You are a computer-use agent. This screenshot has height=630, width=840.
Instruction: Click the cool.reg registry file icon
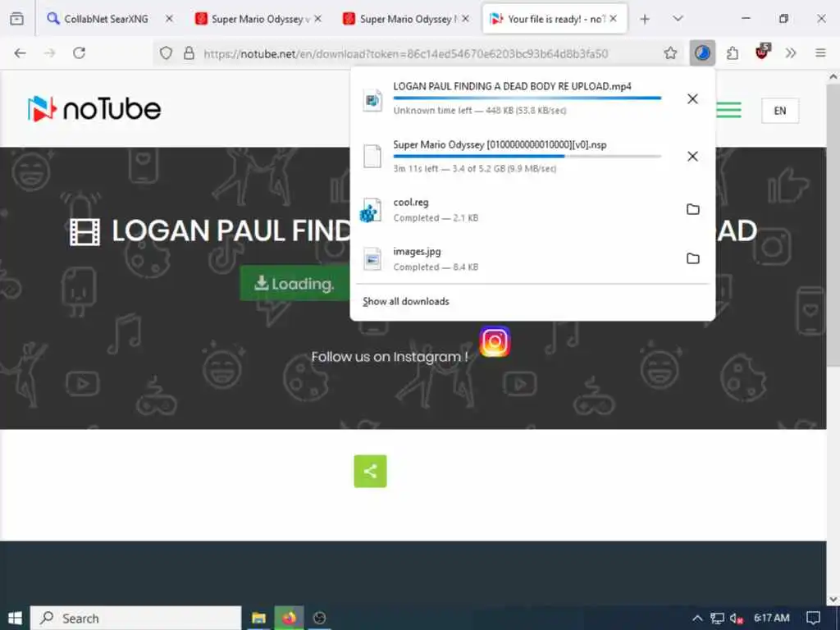371,210
